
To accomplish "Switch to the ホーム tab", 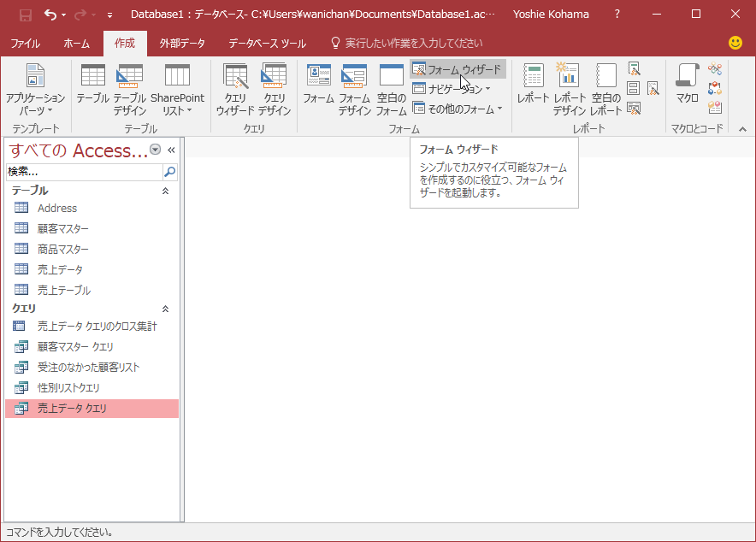I will coord(76,44).
